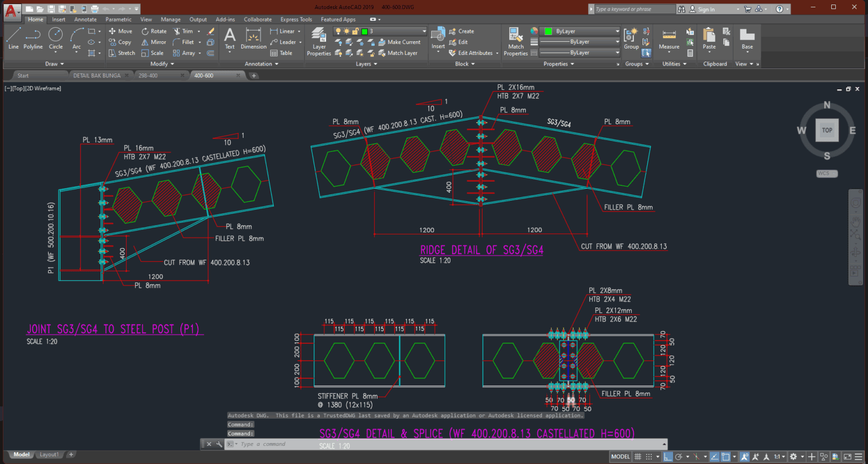Viewport: 868px width, 464px height.
Task: Toggle object snap mode in status bar
Action: (725, 456)
